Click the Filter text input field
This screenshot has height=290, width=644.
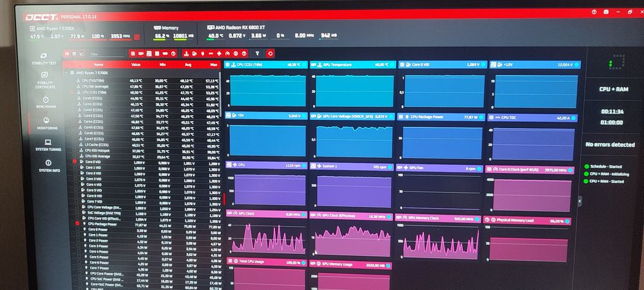(106, 54)
